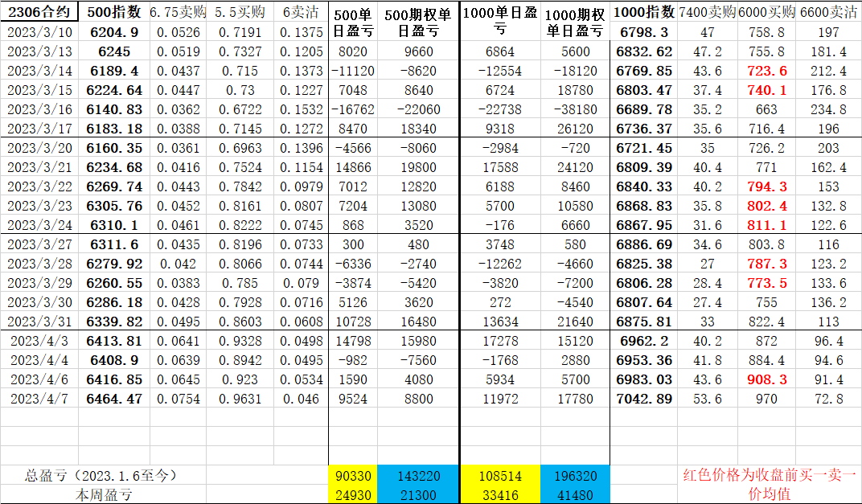The height and width of the screenshot is (504, 862).
Task: Select the date cell 2023/3/17
Action: pyautogui.click(x=39, y=129)
